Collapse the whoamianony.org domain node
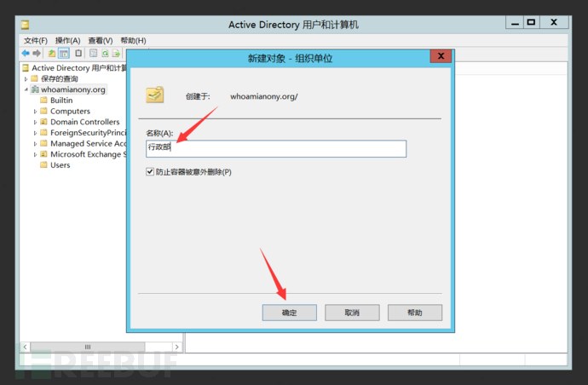588x385 pixels. (x=26, y=89)
